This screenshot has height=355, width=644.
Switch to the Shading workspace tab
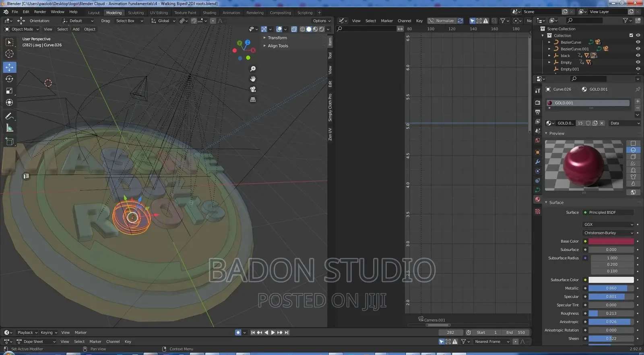click(209, 13)
